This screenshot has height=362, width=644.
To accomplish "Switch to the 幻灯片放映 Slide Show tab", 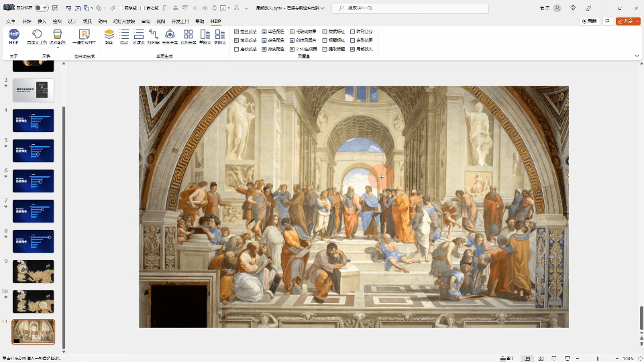I will coord(124,21).
